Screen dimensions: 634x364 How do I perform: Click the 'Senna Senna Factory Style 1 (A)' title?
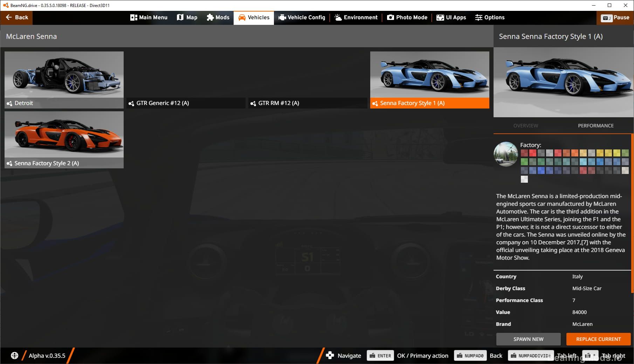551,36
